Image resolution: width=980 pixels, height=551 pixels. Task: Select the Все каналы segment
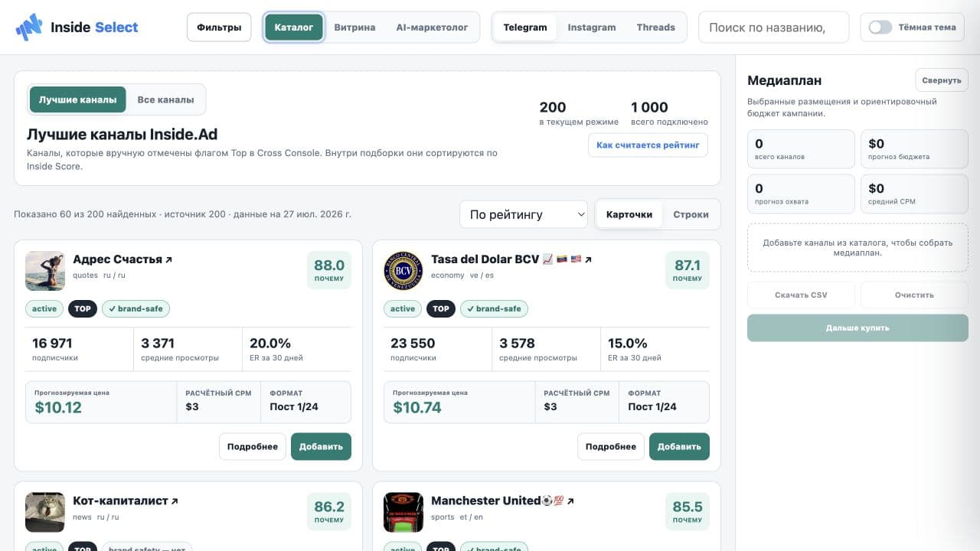[x=165, y=99]
